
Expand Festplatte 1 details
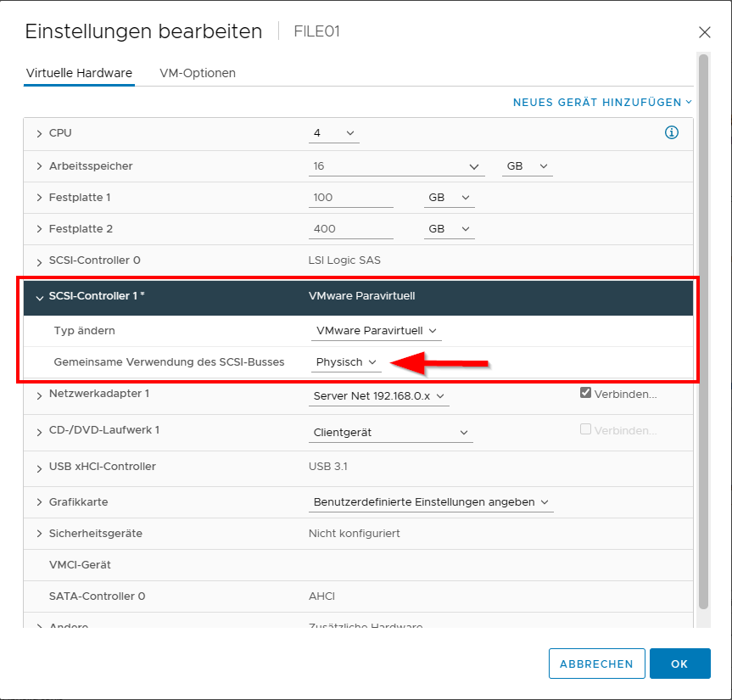[39, 198]
